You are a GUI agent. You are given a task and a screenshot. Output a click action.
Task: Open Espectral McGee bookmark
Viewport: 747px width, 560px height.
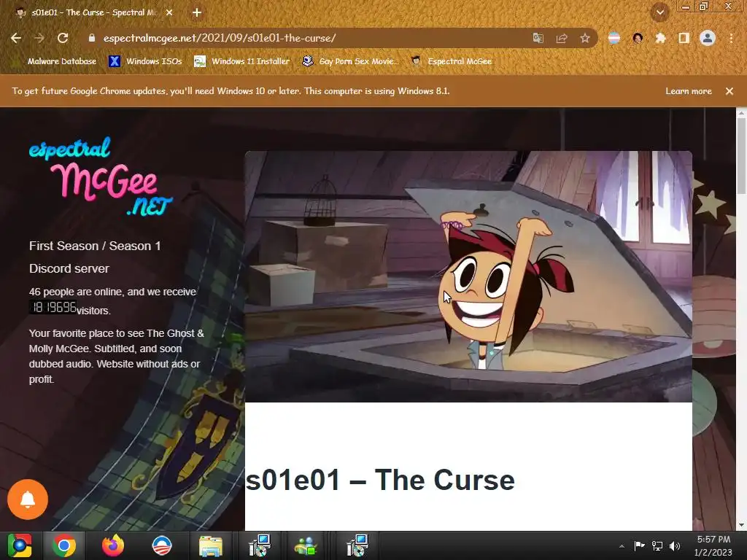click(451, 61)
